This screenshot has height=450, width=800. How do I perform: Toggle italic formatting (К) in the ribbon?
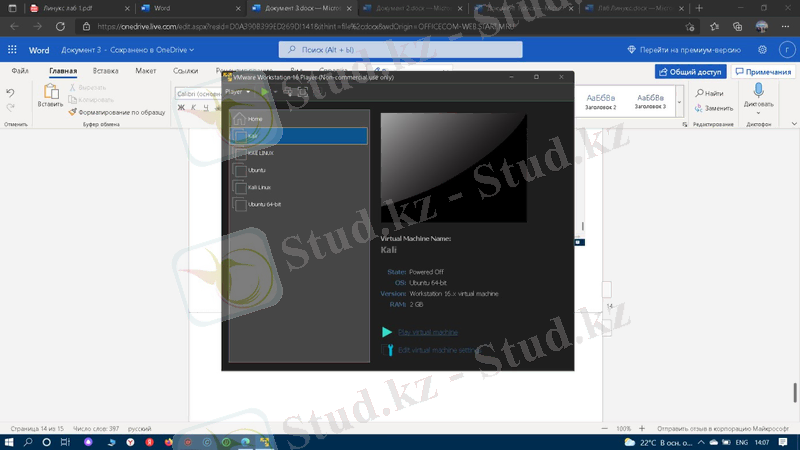coord(193,108)
